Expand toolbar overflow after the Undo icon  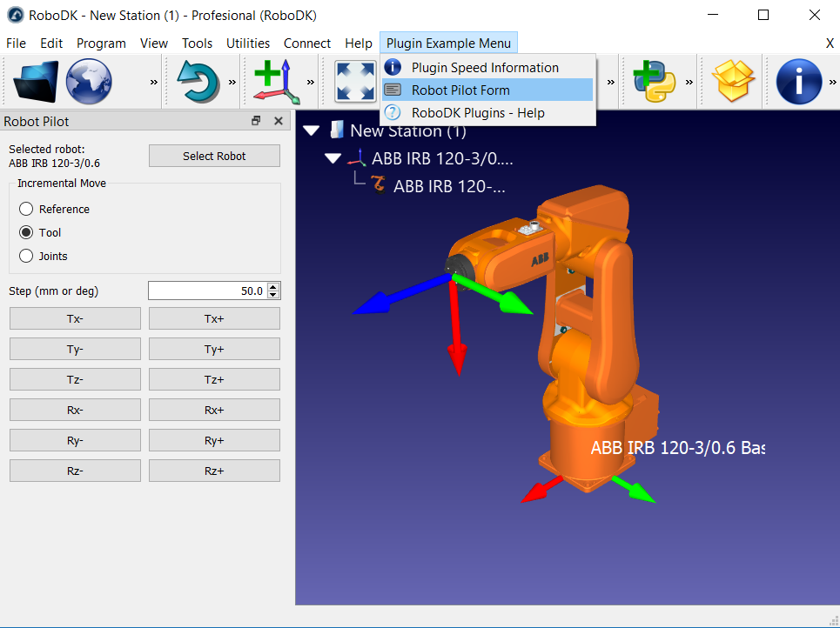click(232, 82)
